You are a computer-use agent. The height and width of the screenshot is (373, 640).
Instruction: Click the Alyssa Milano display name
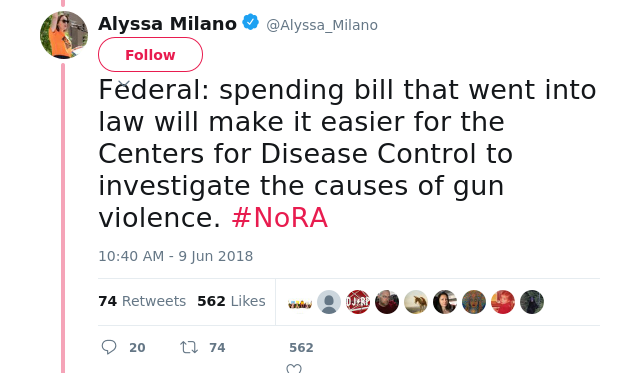pyautogui.click(x=167, y=24)
